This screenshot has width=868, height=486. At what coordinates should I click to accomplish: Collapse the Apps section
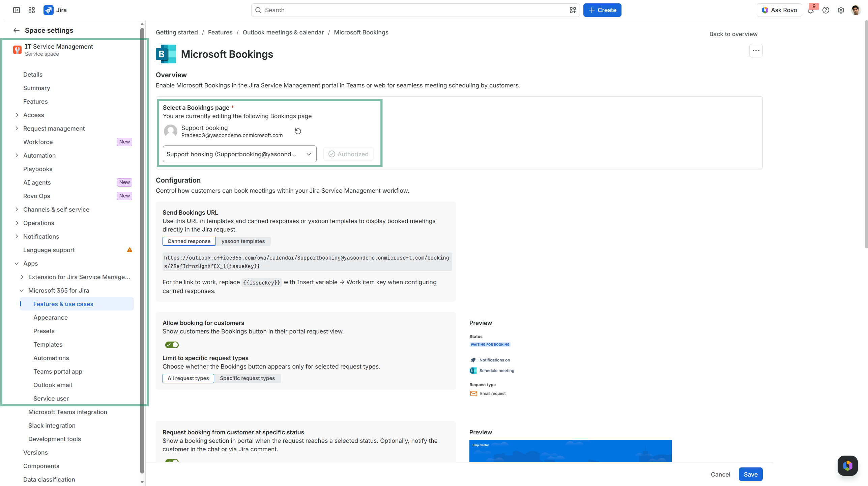[x=17, y=264]
